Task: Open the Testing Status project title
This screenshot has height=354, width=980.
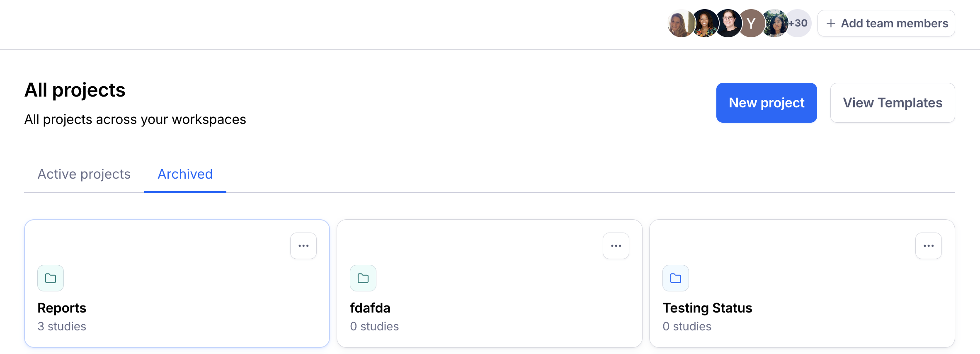Action: pos(707,308)
